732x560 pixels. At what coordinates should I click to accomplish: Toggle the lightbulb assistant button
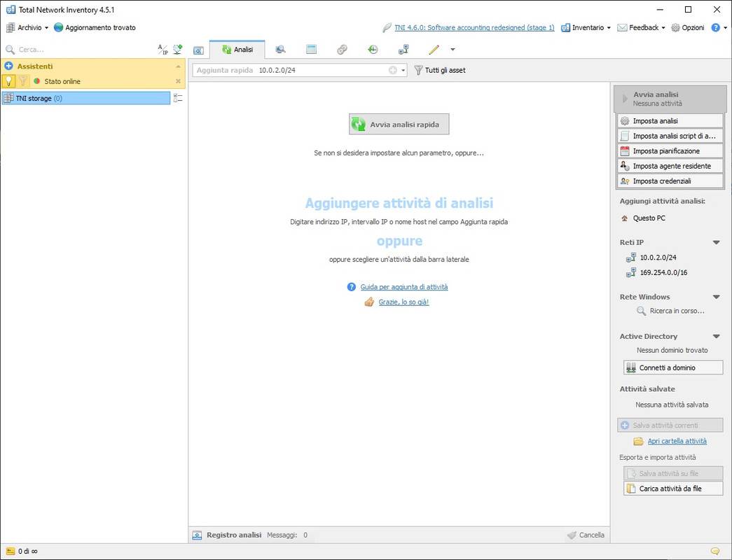(9, 81)
